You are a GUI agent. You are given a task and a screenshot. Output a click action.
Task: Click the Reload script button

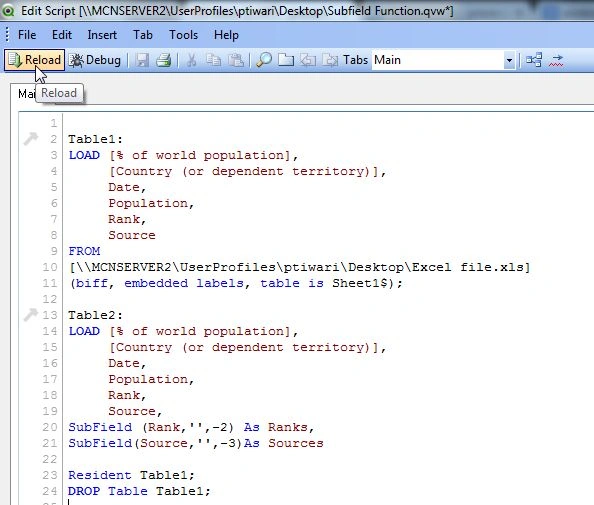[34, 60]
